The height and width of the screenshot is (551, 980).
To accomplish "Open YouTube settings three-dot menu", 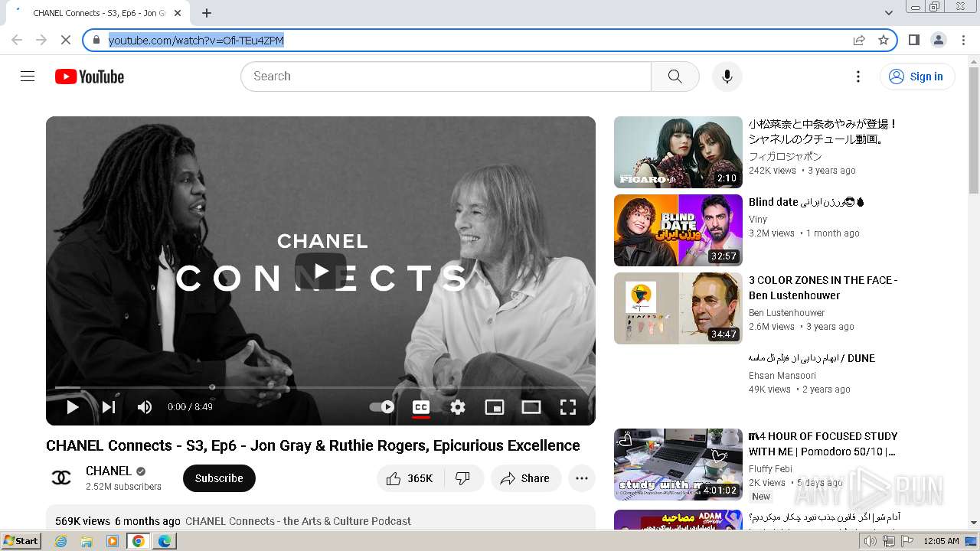I will [858, 77].
